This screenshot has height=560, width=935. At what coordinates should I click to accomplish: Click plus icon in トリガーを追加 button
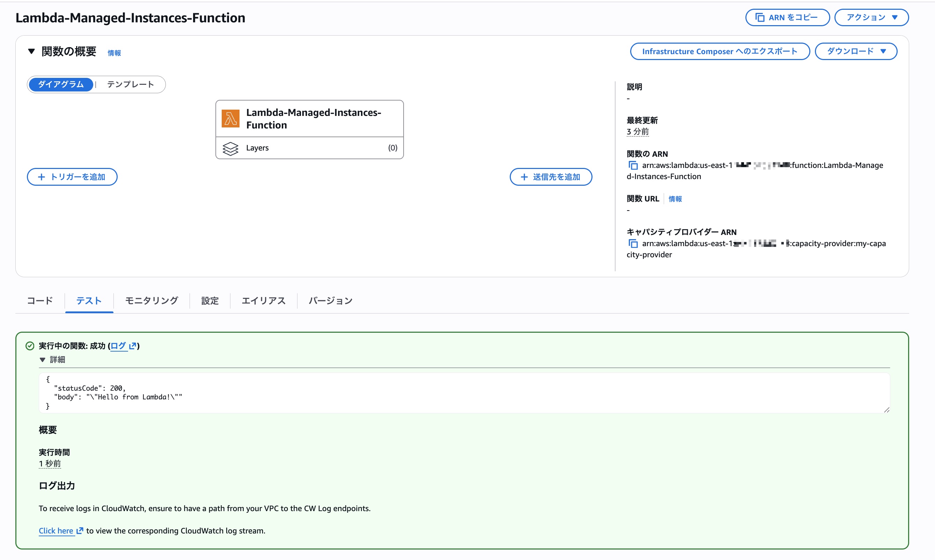click(42, 177)
